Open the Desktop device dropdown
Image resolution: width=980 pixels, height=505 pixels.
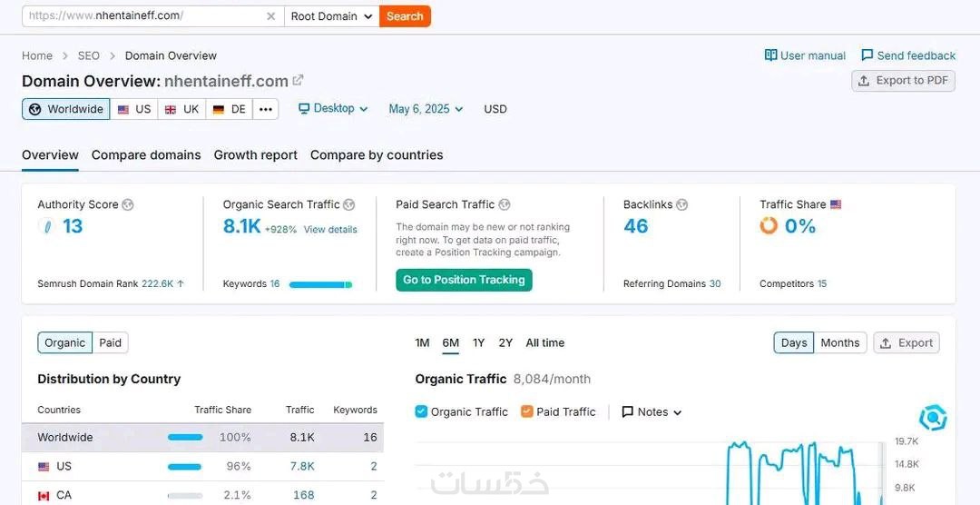pos(333,109)
